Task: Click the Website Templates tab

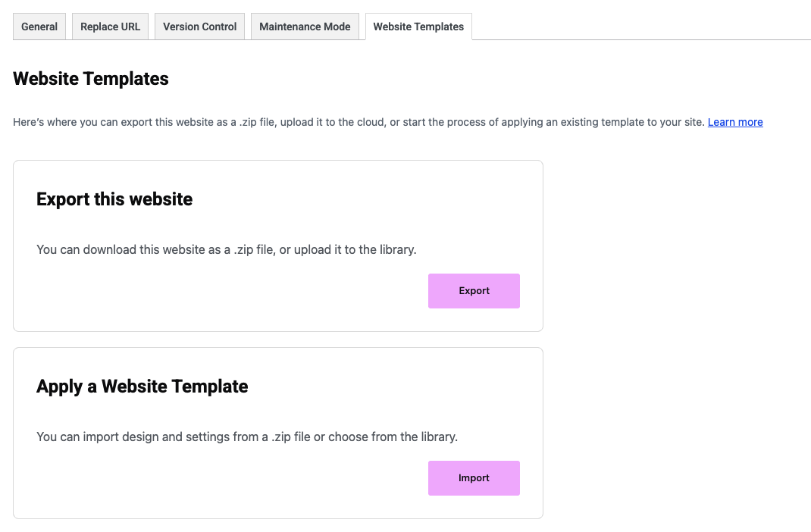Action: [418, 27]
